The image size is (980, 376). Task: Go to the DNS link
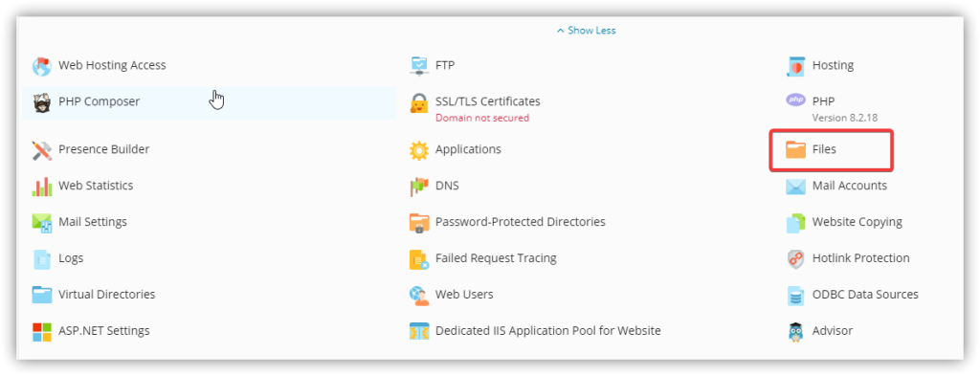click(x=448, y=186)
